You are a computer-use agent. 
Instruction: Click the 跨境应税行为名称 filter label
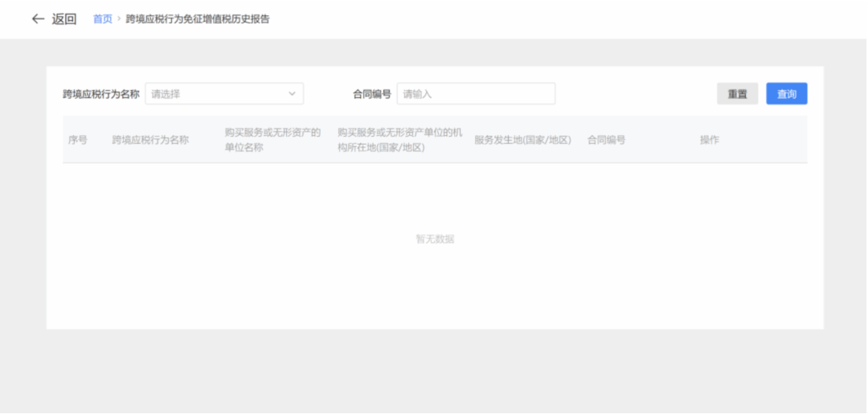coord(101,94)
